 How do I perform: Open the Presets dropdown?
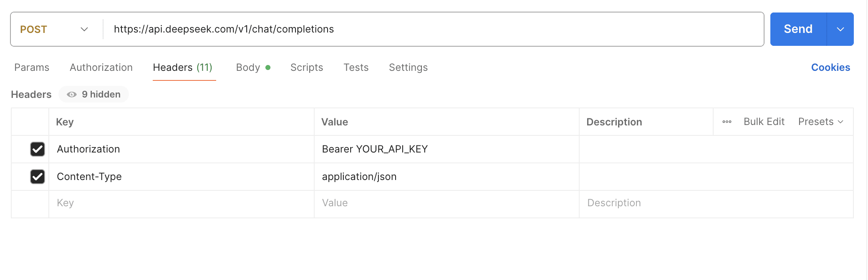(x=820, y=122)
